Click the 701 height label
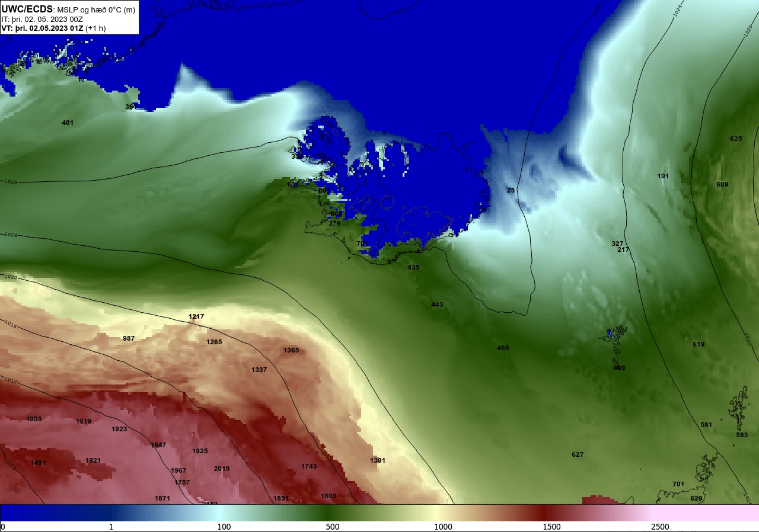This screenshot has height=532, width=759. [678, 484]
